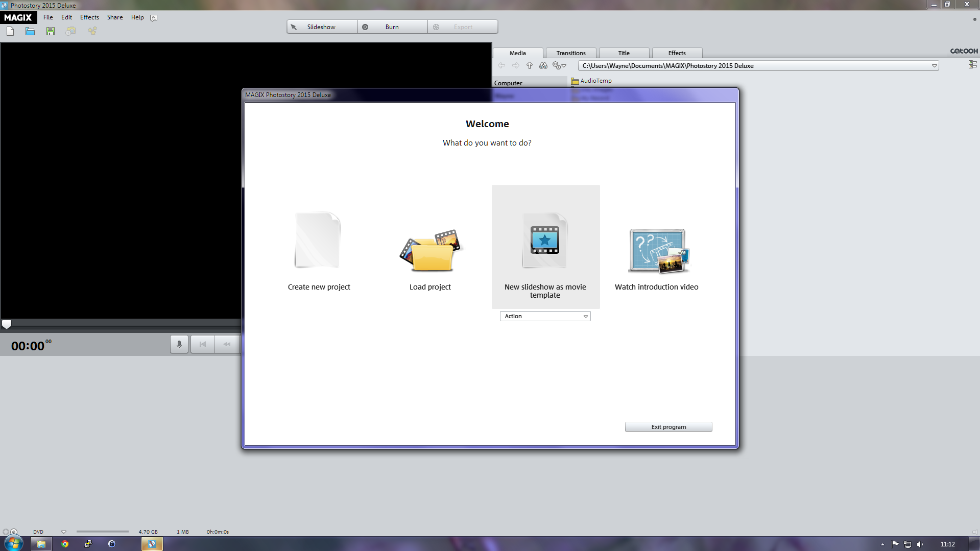Click the disc capacity bar in status bar
980x551 pixels.
[x=103, y=532]
